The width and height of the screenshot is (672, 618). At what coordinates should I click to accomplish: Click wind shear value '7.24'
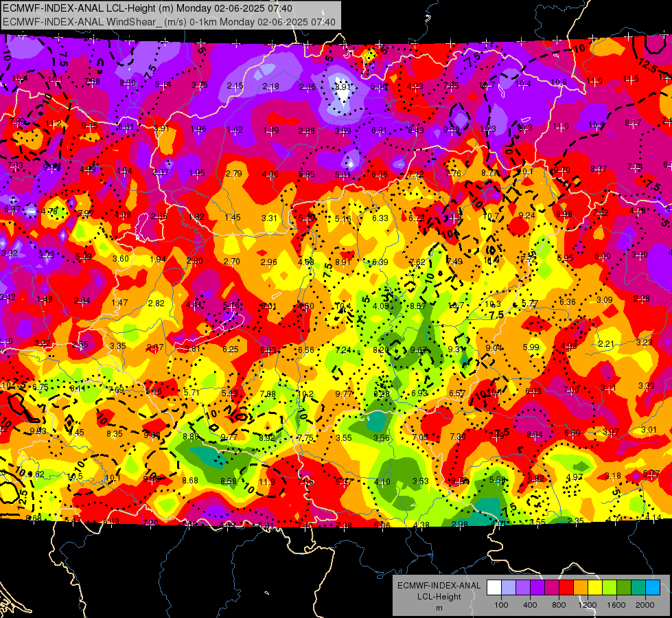(343, 350)
